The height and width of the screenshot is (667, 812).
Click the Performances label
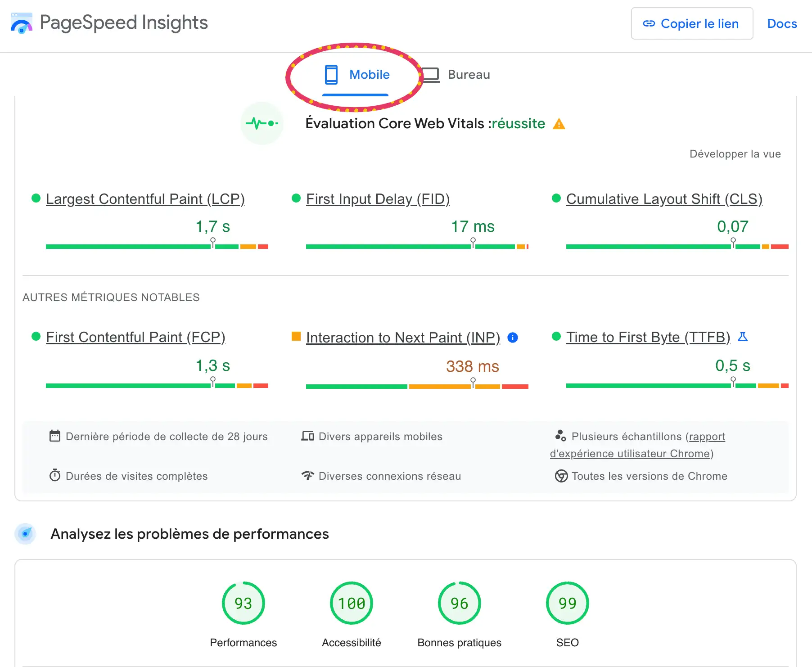point(244,643)
